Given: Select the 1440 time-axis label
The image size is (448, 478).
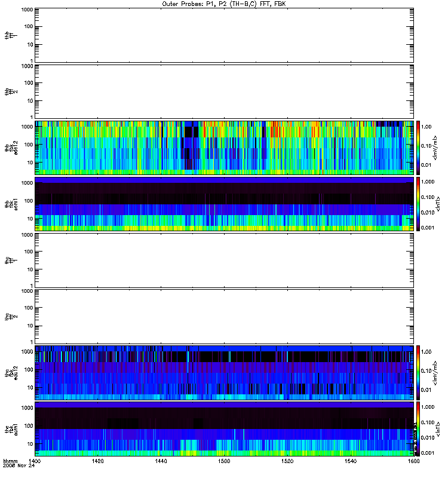Looking at the screenshot, I should (161, 461).
